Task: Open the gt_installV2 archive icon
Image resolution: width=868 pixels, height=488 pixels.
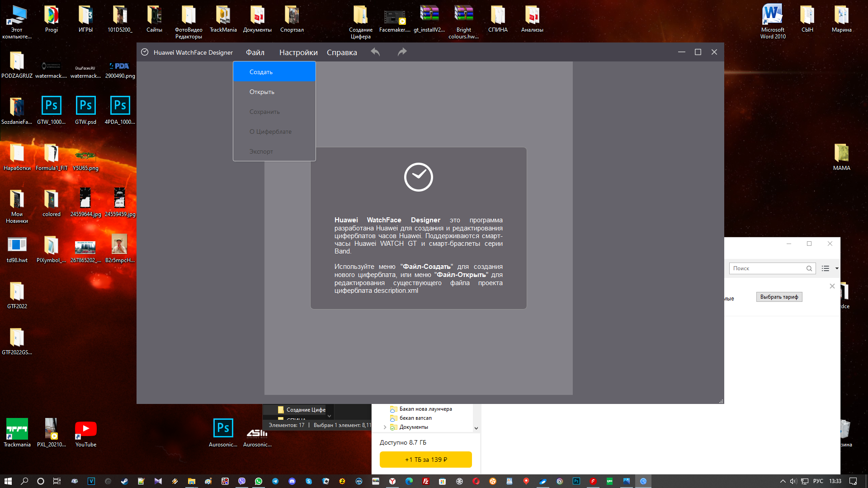Action: (x=429, y=19)
